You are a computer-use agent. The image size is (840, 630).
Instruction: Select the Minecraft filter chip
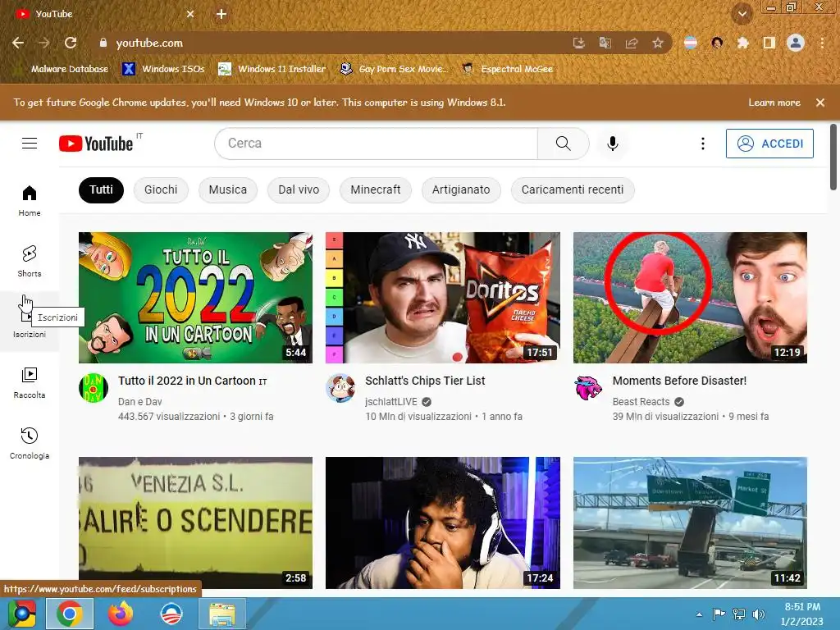tap(376, 189)
